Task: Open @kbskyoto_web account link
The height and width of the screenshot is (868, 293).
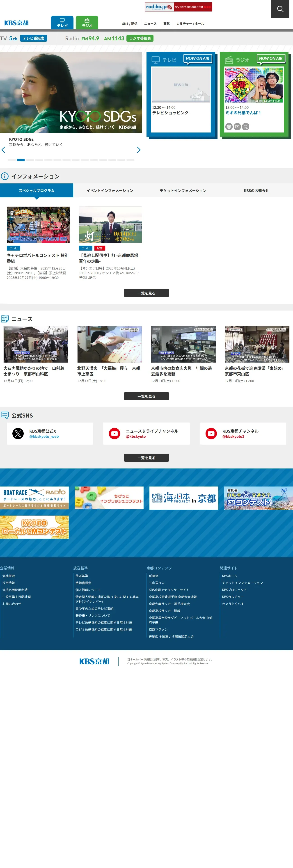Action: 44,436
